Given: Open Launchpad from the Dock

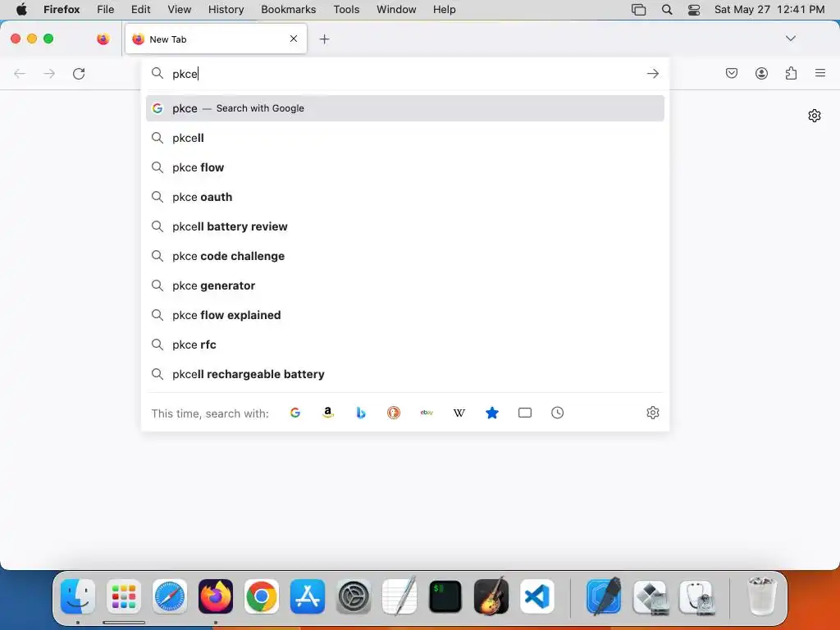Looking at the screenshot, I should 124,596.
